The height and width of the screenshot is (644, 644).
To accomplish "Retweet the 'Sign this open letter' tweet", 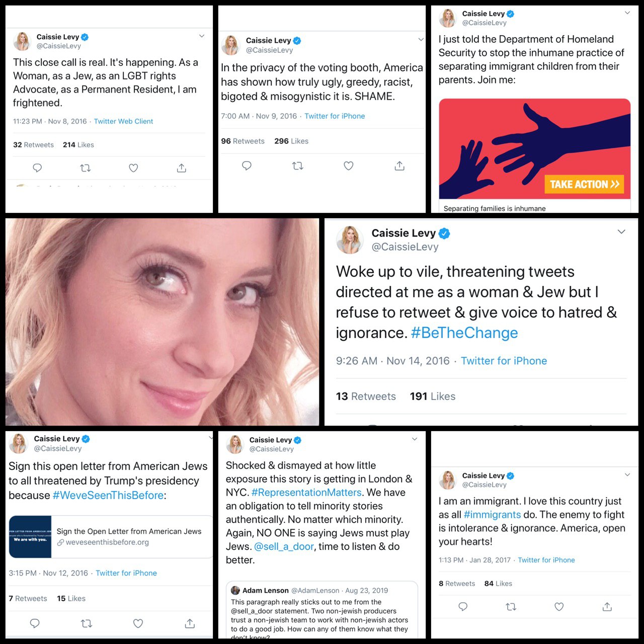I will (x=87, y=623).
